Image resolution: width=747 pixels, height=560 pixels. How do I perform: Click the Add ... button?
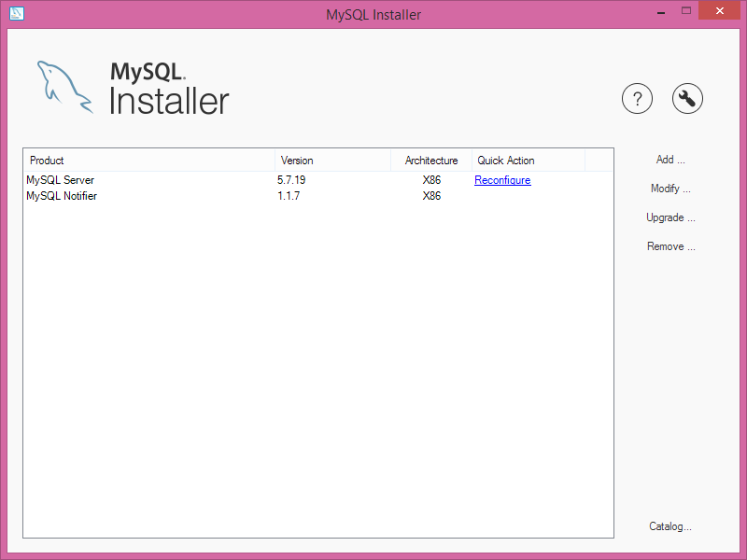[670, 160]
